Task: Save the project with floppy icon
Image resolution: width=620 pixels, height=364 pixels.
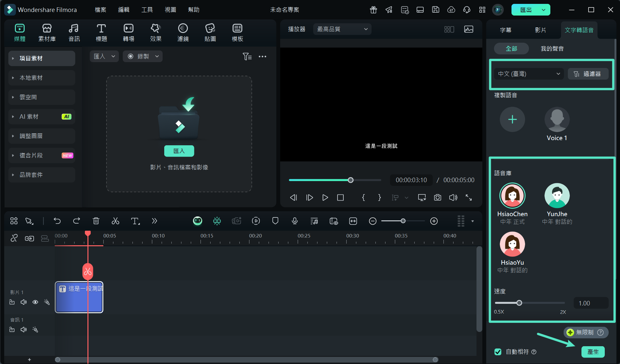Action: (436, 10)
